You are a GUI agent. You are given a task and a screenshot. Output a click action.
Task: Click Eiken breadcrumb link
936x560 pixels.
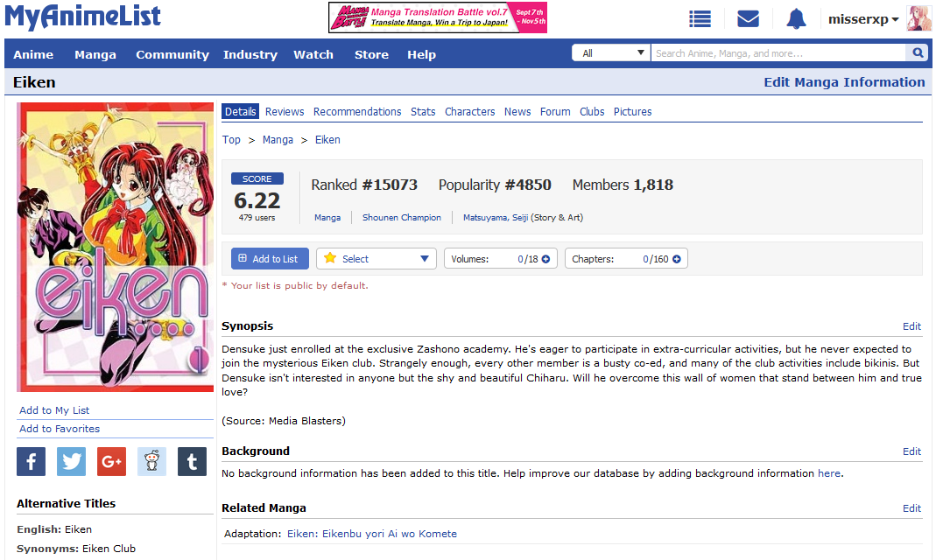[x=327, y=139]
